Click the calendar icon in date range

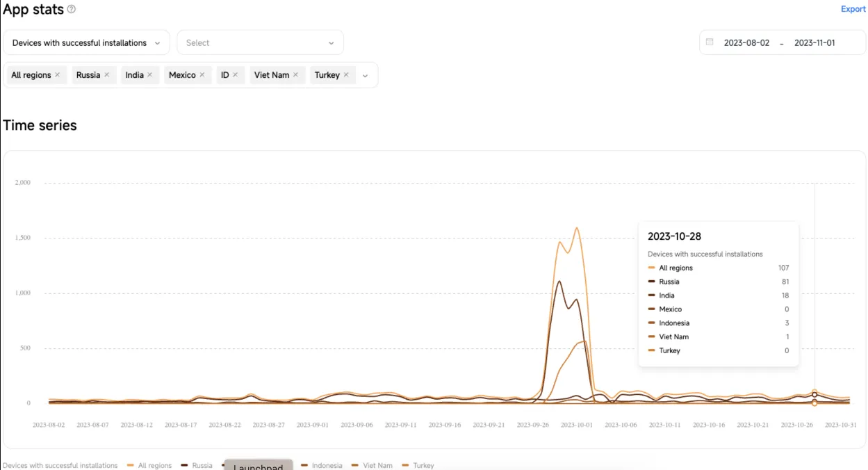pyautogui.click(x=710, y=42)
